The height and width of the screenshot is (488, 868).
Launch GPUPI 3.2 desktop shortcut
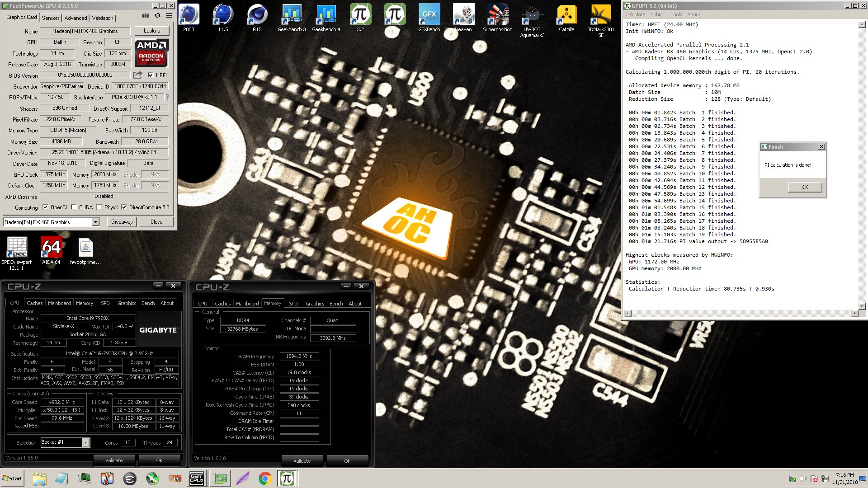[x=360, y=18]
